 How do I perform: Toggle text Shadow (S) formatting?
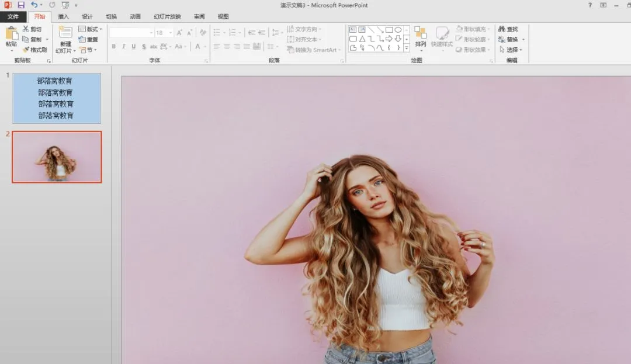point(144,47)
